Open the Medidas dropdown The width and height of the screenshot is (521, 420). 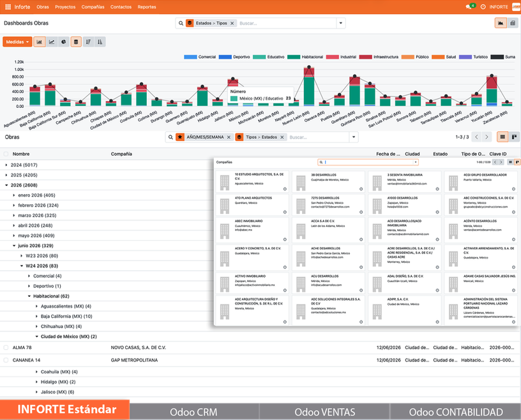click(x=17, y=42)
